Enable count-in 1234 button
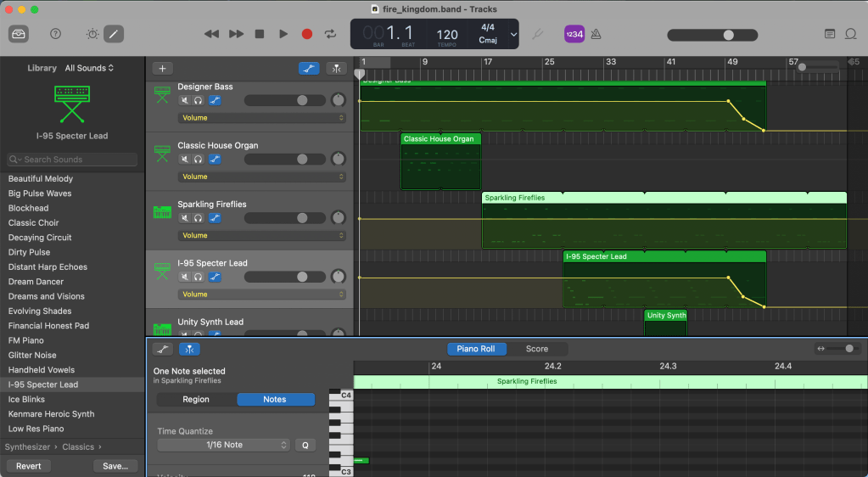Image resolution: width=868 pixels, height=477 pixels. point(574,34)
